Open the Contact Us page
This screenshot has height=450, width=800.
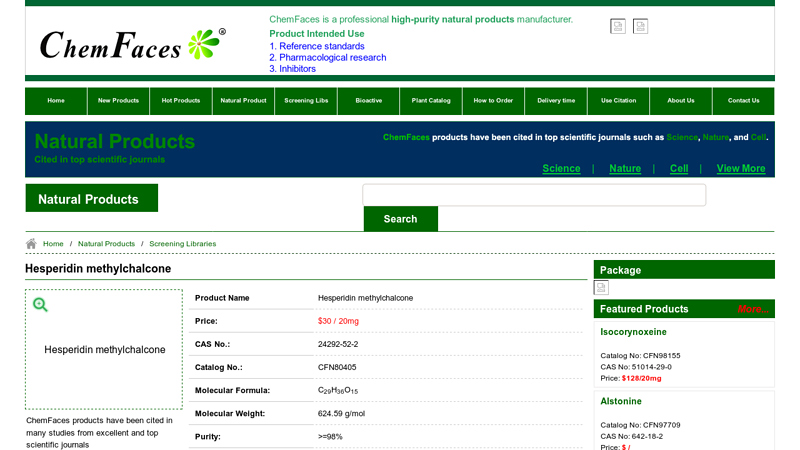[x=743, y=101]
